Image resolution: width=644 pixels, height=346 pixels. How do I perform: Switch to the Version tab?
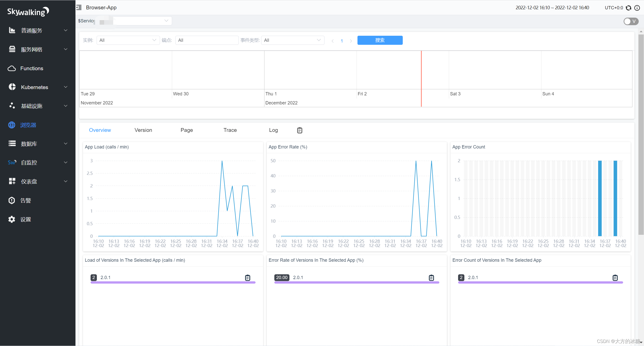coord(143,130)
